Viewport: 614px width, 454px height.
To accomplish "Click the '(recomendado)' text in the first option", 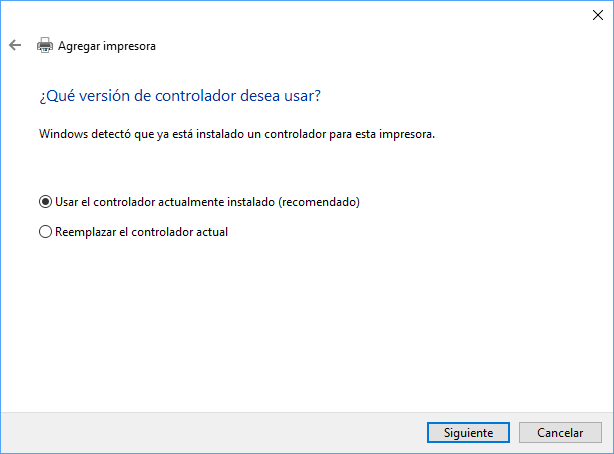I will pos(319,202).
